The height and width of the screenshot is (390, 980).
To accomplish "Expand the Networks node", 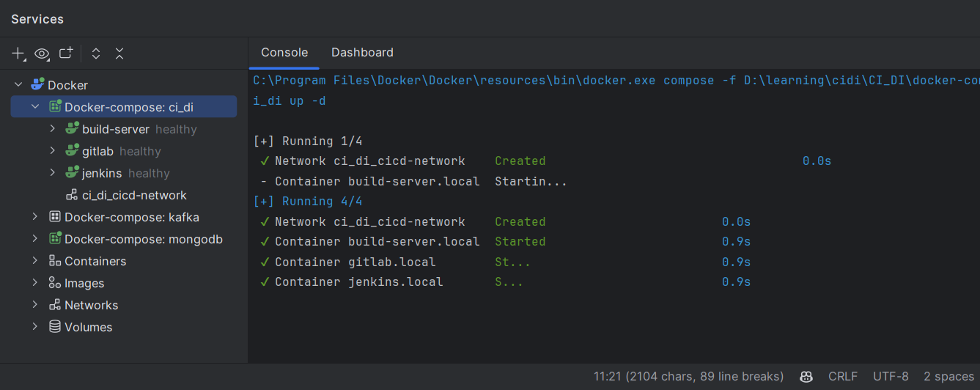I will tap(35, 305).
